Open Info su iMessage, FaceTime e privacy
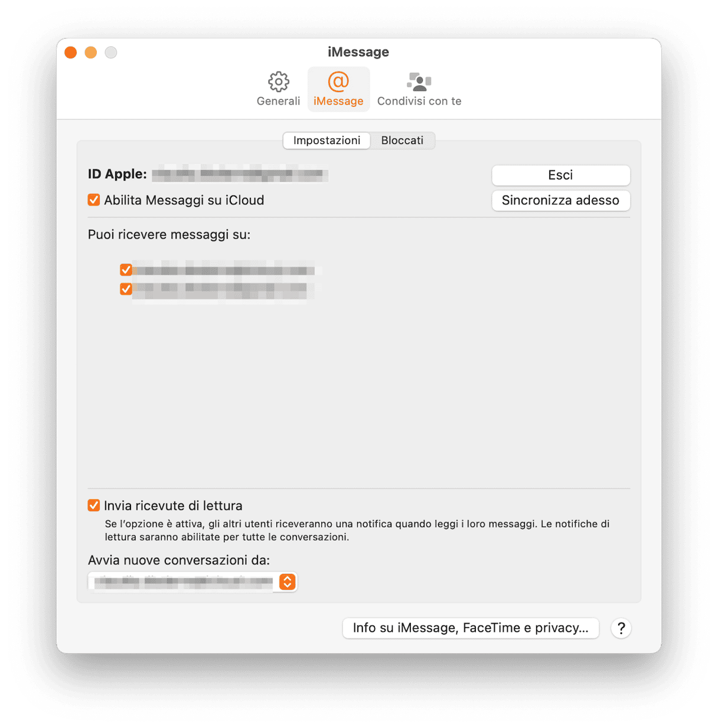The height and width of the screenshot is (728, 718). [x=471, y=628]
